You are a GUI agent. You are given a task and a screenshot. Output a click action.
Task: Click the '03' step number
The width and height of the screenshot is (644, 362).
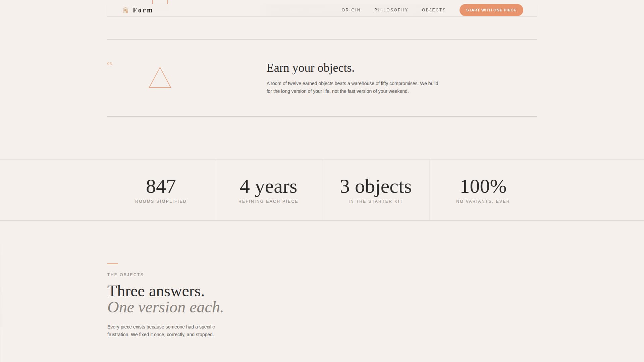point(110,64)
